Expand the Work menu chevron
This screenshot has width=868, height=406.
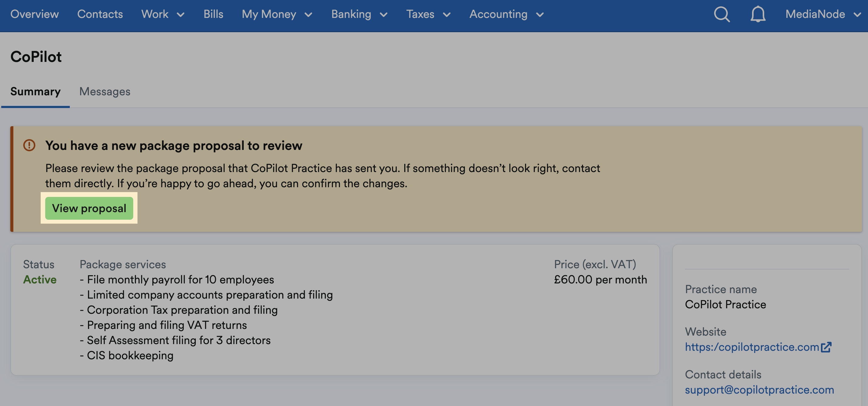click(181, 15)
